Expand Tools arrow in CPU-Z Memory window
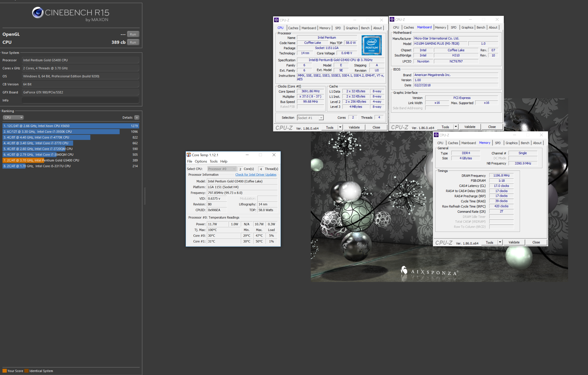 [500, 242]
